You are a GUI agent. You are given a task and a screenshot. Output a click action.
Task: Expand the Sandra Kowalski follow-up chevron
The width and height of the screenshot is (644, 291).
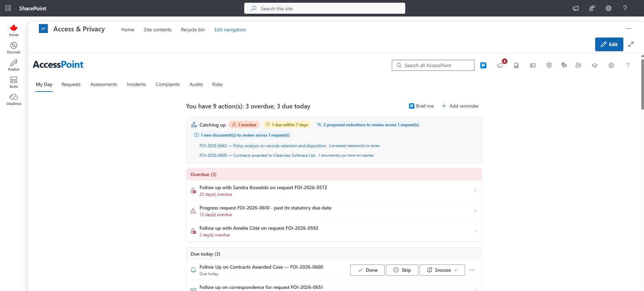point(475,191)
